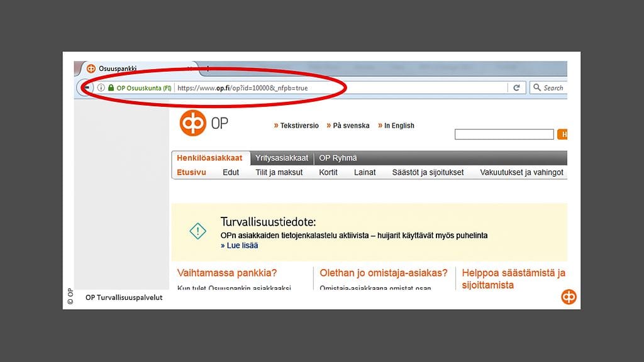Click the back navigation arrow

click(x=86, y=87)
